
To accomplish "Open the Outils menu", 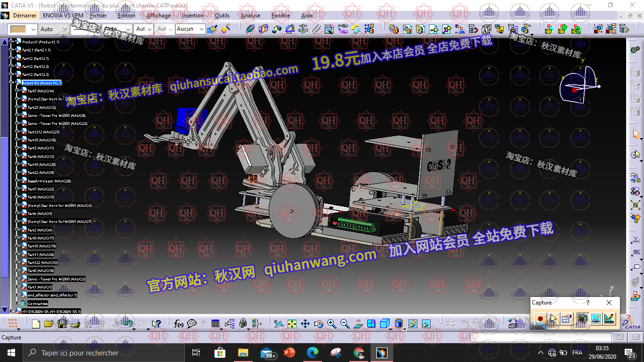I will (222, 15).
